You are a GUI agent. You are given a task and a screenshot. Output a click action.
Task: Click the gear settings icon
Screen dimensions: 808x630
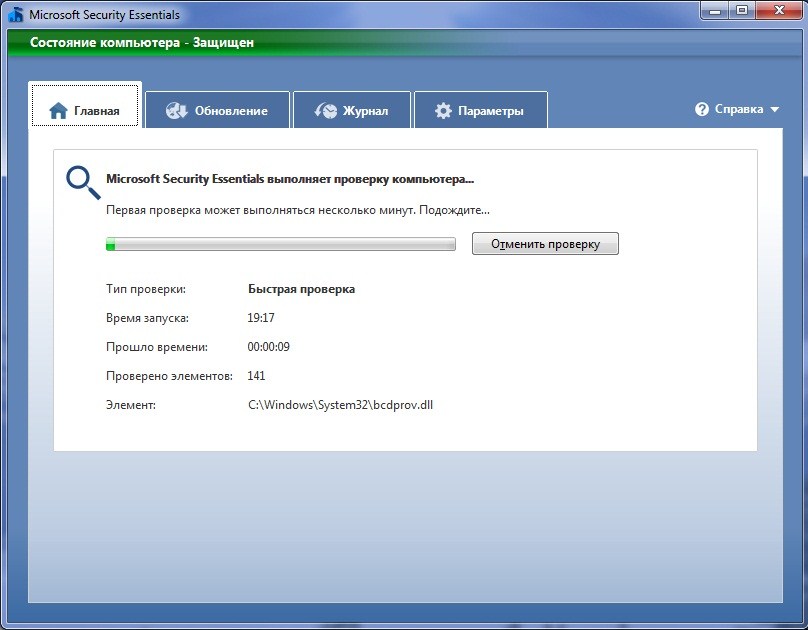(443, 110)
